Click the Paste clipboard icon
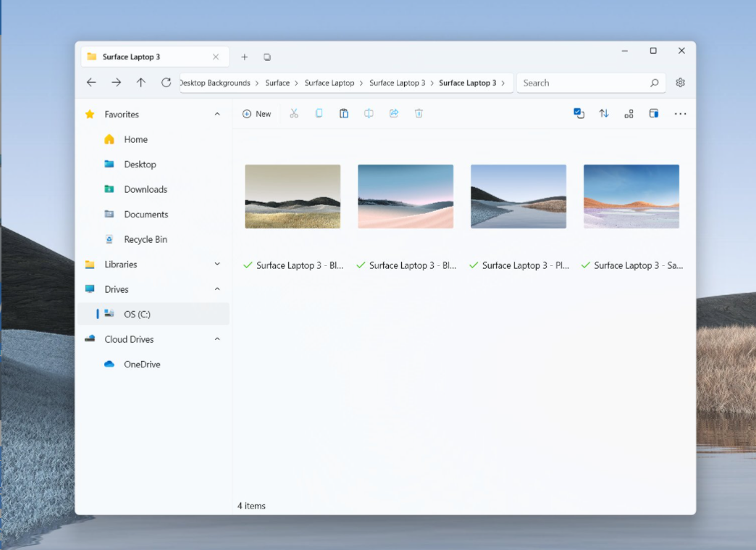The width and height of the screenshot is (756, 550). 344,113
